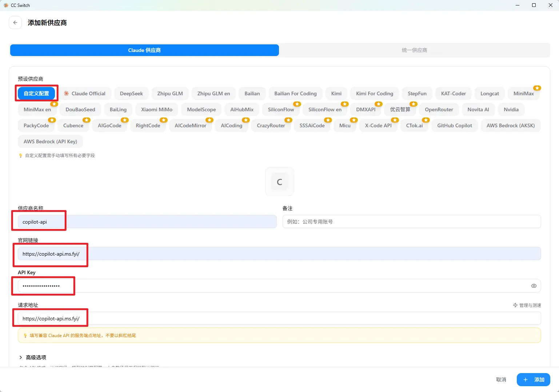Pick the AWS Bedrock (API Key) preset
Image resolution: width=559 pixels, height=392 pixels.
click(x=50, y=141)
